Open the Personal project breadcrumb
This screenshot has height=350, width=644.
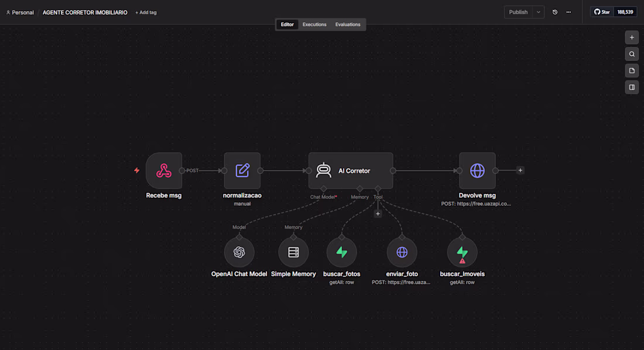[x=20, y=12]
